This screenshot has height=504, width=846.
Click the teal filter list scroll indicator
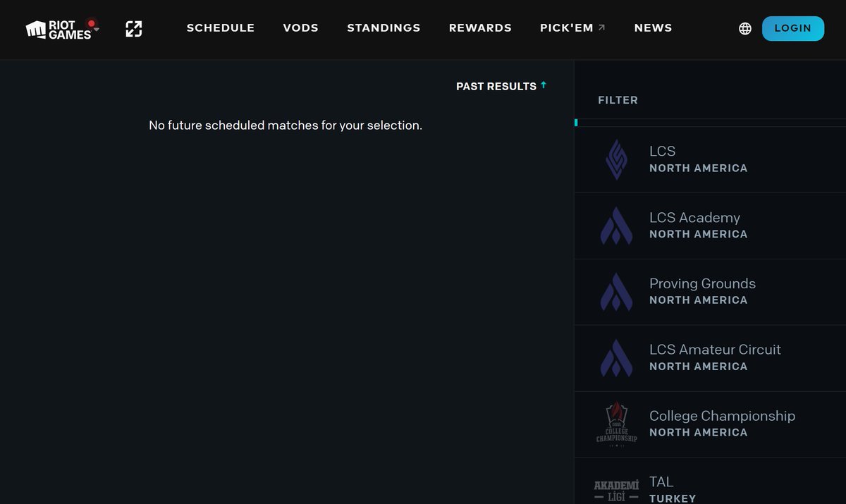coord(576,123)
